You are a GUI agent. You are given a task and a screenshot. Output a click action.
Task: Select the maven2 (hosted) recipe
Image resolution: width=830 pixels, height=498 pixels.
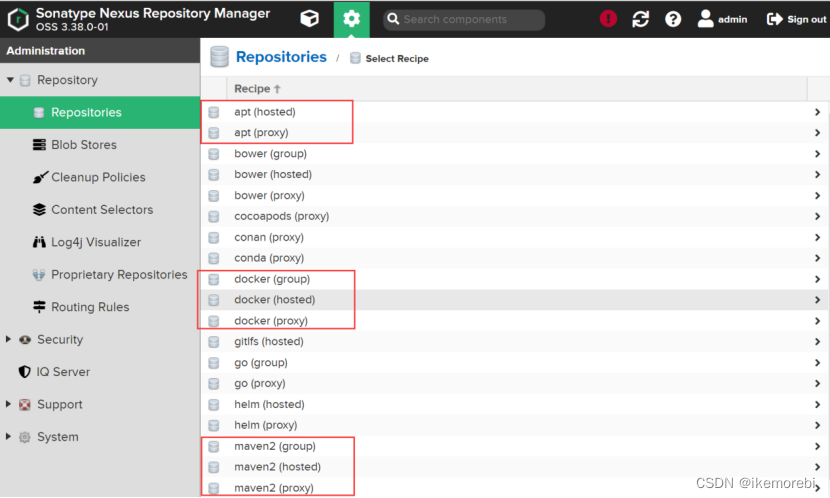pyautogui.click(x=513, y=467)
